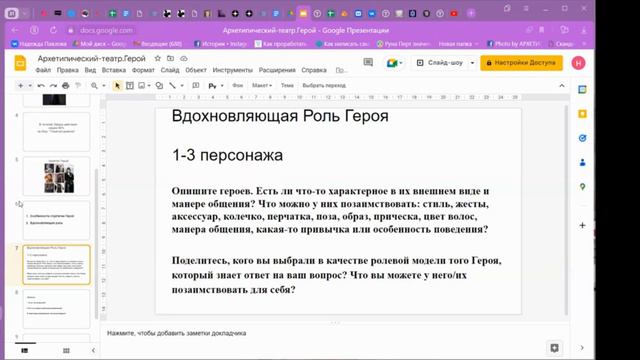Click the speaker notes field
The height and width of the screenshot is (360, 640).
[335, 333]
